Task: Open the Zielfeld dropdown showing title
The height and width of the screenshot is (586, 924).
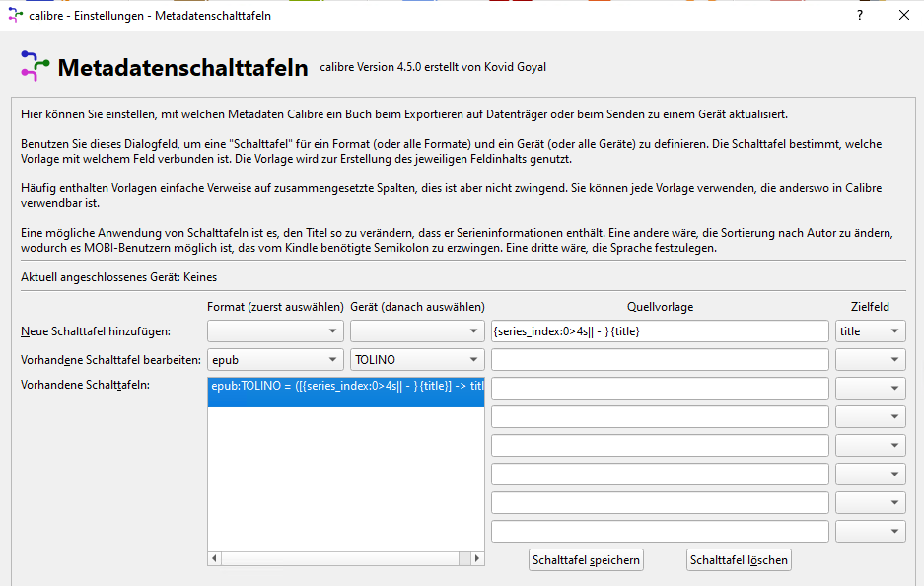Action: point(871,331)
